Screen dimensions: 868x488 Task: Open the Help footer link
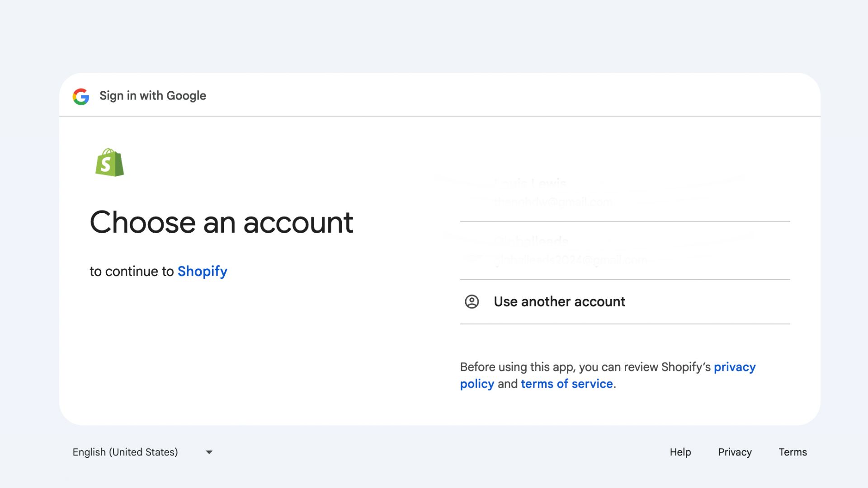pos(680,452)
